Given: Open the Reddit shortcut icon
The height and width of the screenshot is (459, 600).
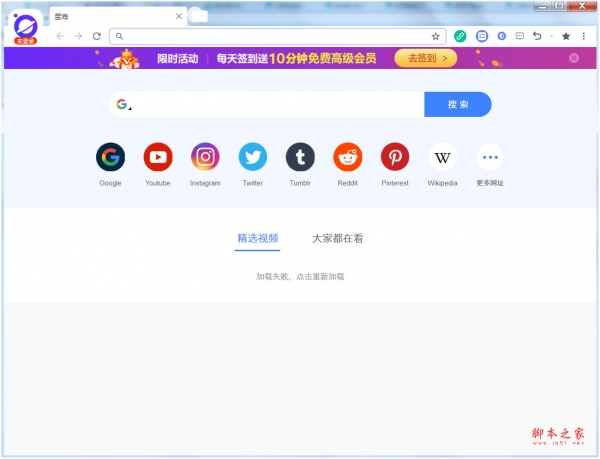Looking at the screenshot, I should coord(347,157).
